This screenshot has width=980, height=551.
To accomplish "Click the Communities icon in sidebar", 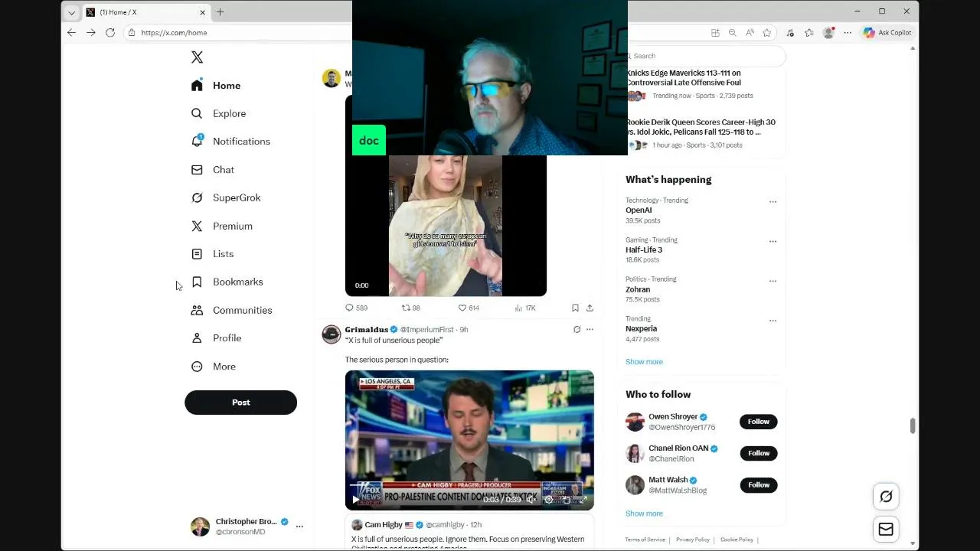I will coord(197,310).
